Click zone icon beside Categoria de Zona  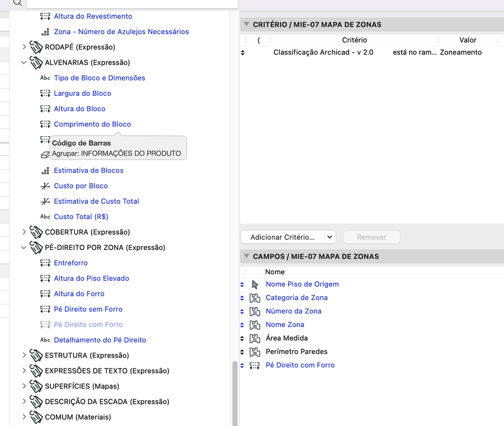[255, 298]
